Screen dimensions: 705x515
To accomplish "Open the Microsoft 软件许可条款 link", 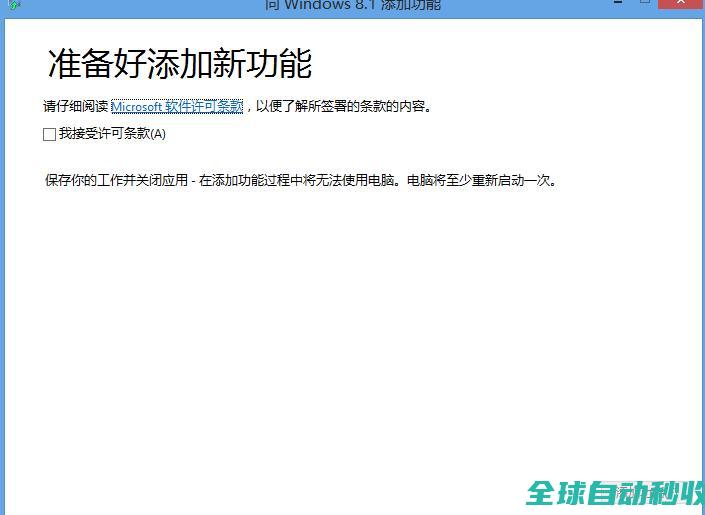I will click(x=177, y=106).
